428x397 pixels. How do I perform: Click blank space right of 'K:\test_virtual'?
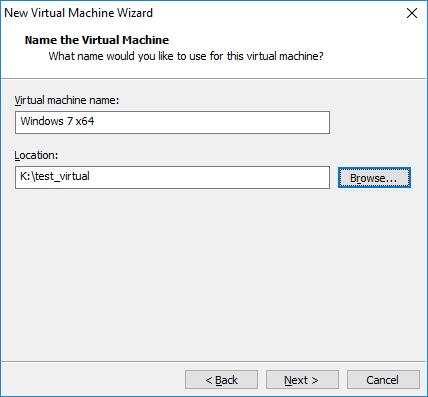pyautogui.click(x=210, y=178)
